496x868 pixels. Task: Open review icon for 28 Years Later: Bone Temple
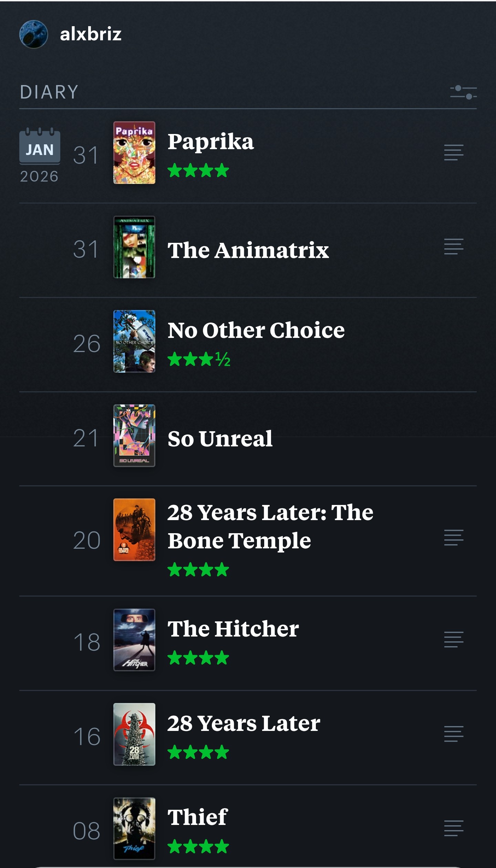coord(454,538)
